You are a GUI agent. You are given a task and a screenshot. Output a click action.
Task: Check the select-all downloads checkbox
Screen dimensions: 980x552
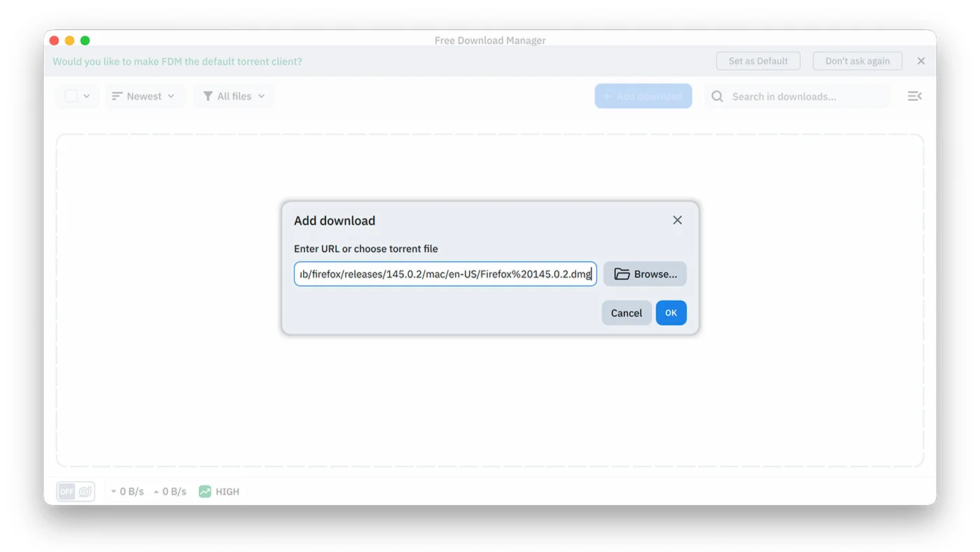point(71,96)
